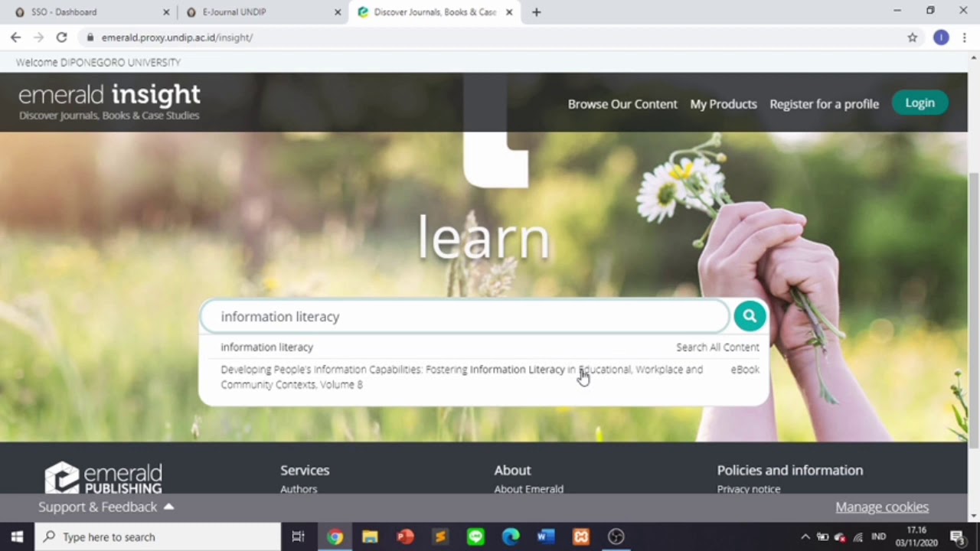Open Chrome profile avatar icon
This screenshot has width=980, height=551.
pyautogui.click(x=941, y=37)
